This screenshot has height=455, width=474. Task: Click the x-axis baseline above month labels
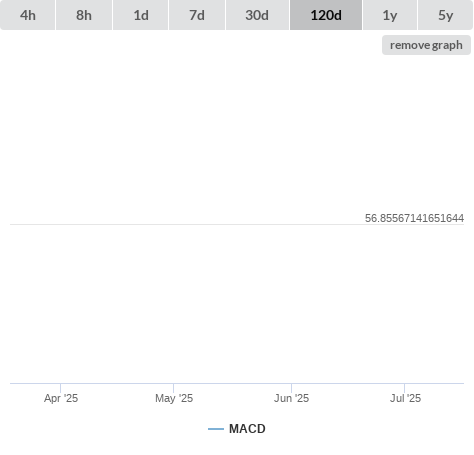tap(237, 383)
